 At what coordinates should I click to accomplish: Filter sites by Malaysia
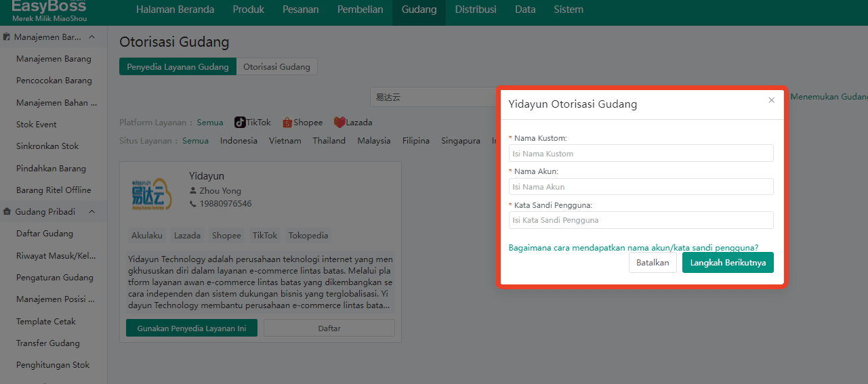click(374, 141)
